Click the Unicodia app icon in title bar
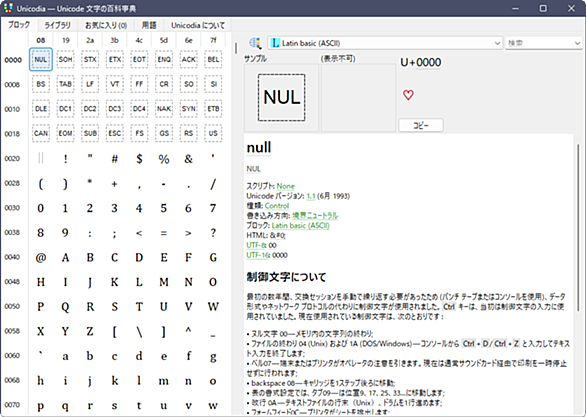 (x=8, y=8)
